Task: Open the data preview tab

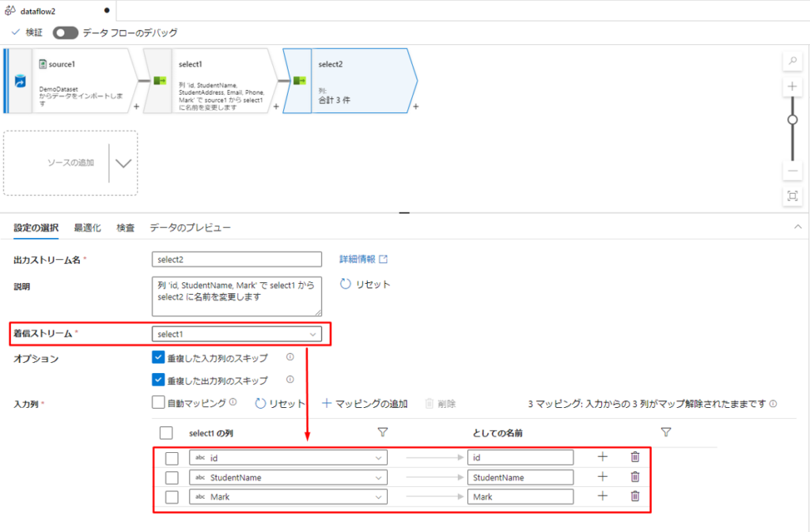Action: click(x=190, y=228)
